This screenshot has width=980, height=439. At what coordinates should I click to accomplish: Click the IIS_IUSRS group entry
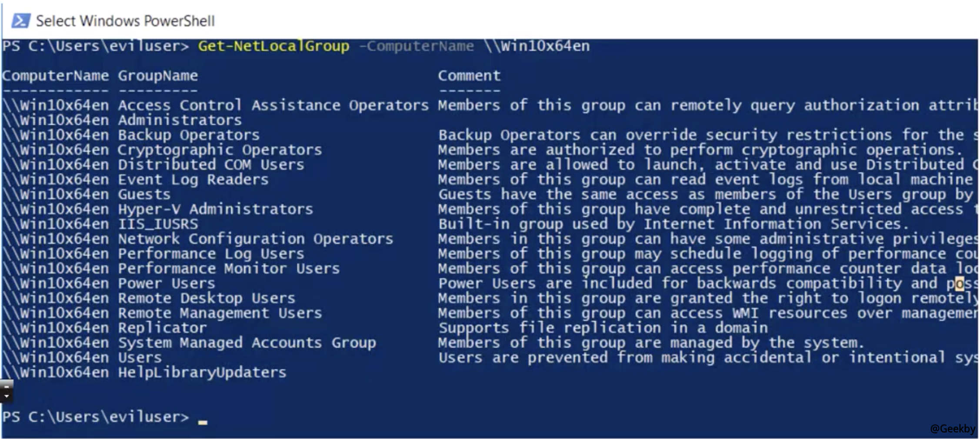point(158,224)
